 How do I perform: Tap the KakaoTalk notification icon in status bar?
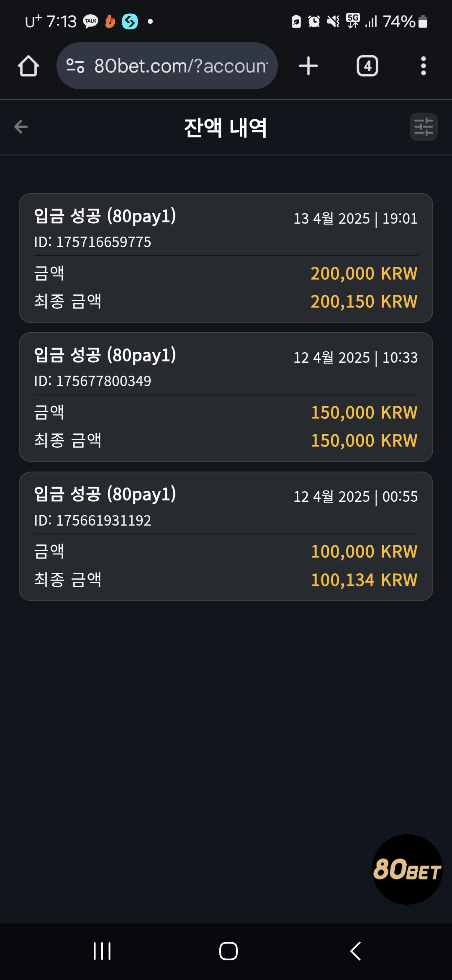click(x=90, y=21)
